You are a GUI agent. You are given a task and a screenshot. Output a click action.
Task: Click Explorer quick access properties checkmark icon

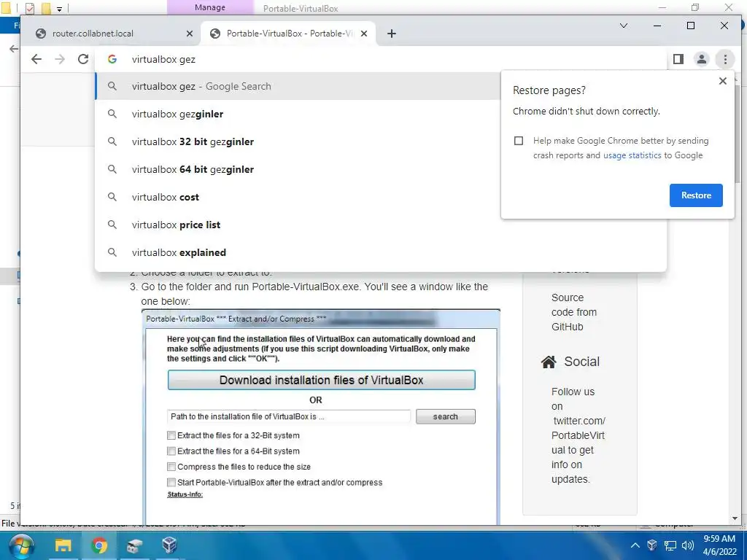click(30, 9)
